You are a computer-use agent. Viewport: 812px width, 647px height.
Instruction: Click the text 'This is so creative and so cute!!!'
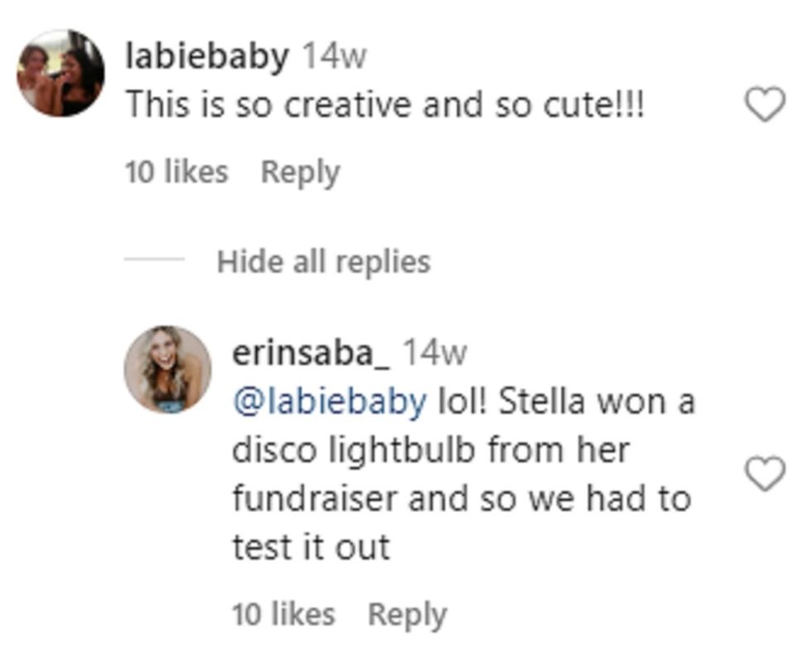pyautogui.click(x=384, y=106)
